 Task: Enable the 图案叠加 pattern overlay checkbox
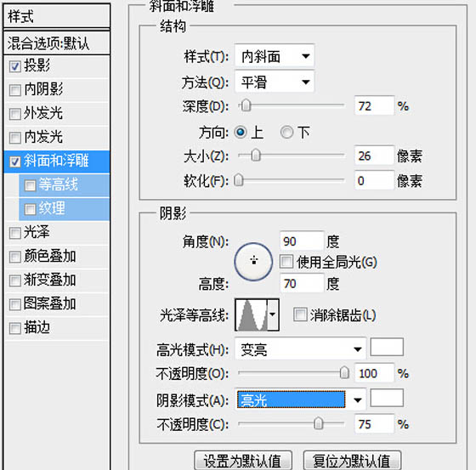tap(14, 304)
